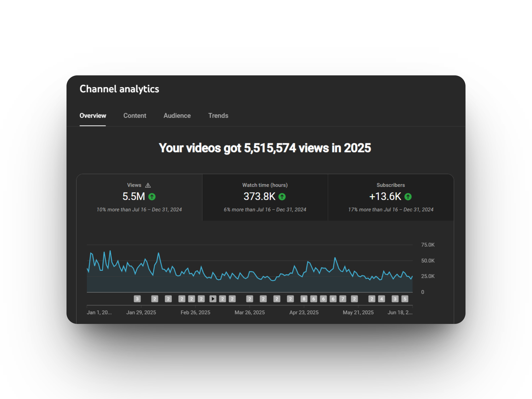Click the play video marker under the chart

(x=213, y=299)
